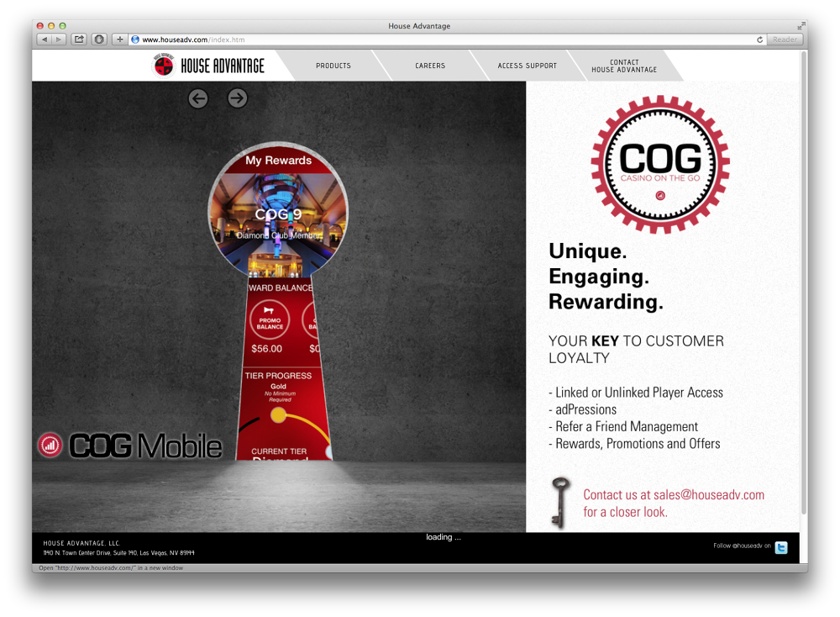Click the COG Casino On The Go gear logo
The image size is (840, 617).
[660, 164]
